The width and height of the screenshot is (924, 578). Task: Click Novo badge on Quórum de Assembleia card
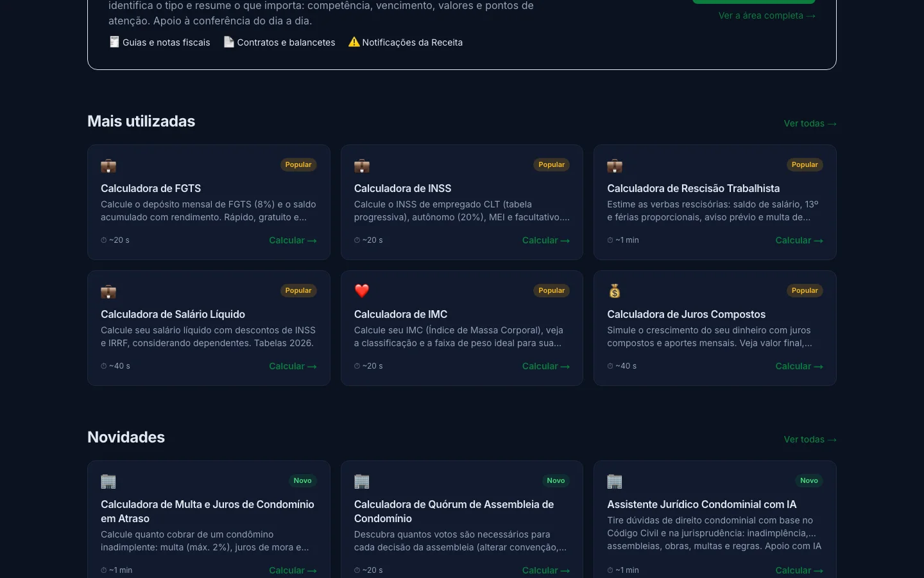point(556,480)
